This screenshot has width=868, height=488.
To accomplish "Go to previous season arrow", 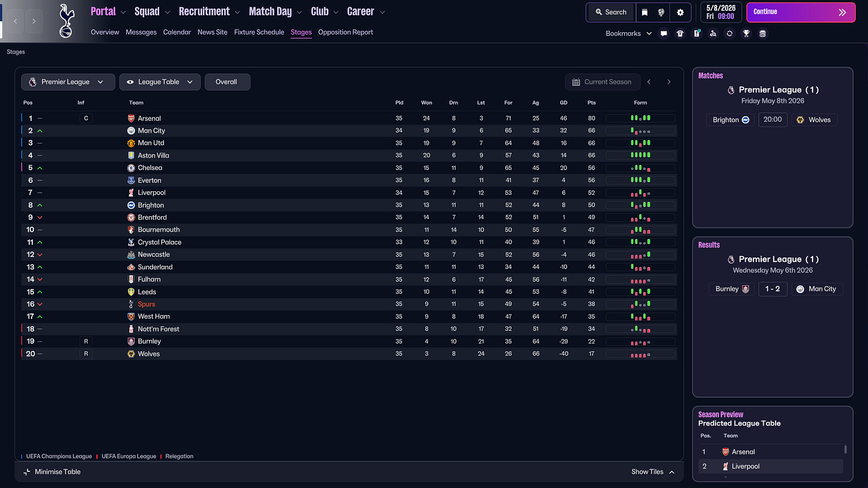I will click(649, 82).
